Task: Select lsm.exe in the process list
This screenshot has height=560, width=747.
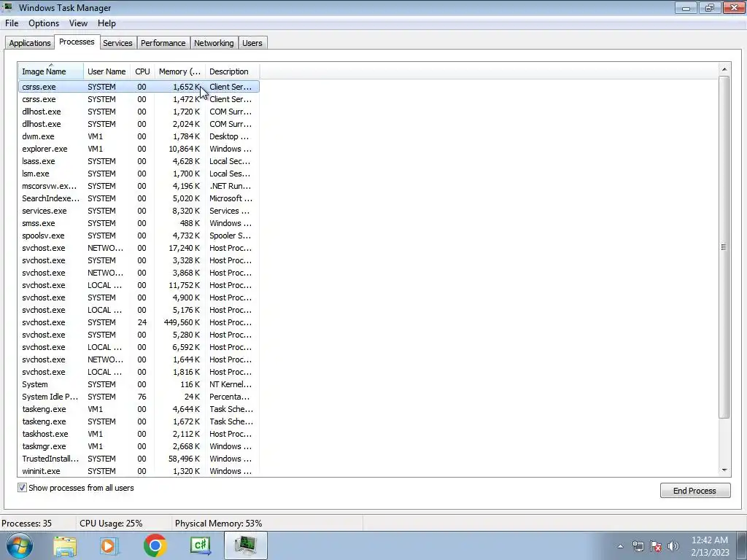Action: [139, 174]
